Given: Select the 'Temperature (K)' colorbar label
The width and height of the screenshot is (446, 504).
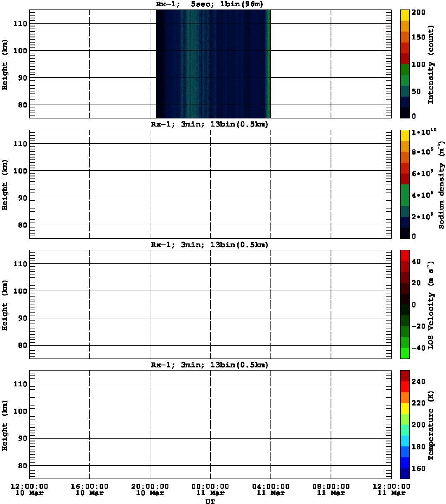Looking at the screenshot, I should pyautogui.click(x=431, y=424).
